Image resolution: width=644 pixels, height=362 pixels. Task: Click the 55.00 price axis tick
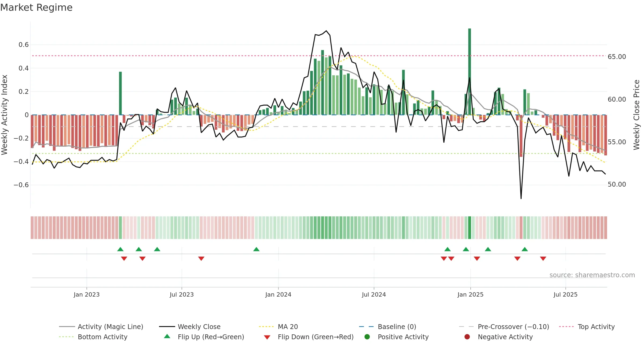[x=617, y=142]
